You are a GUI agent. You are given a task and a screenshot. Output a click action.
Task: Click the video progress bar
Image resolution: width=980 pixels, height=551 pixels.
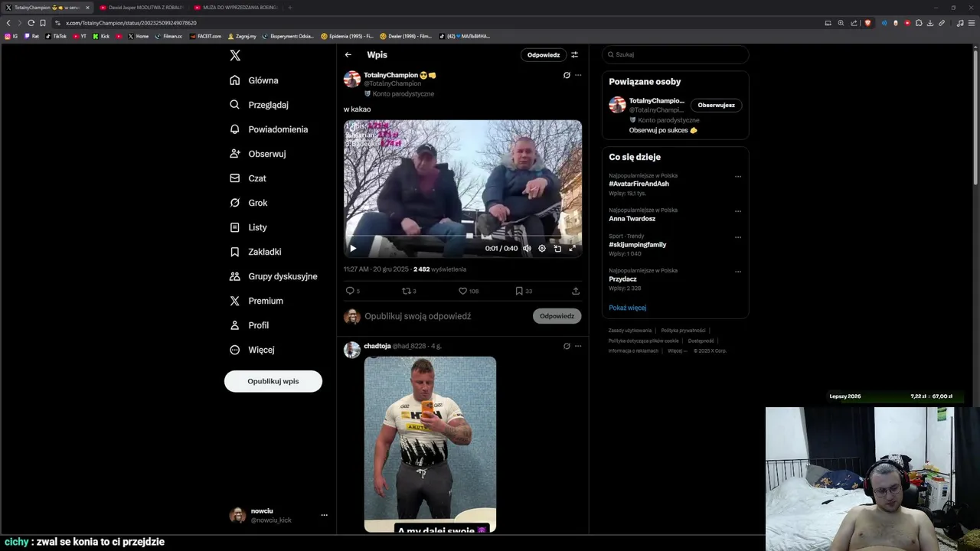(x=462, y=237)
